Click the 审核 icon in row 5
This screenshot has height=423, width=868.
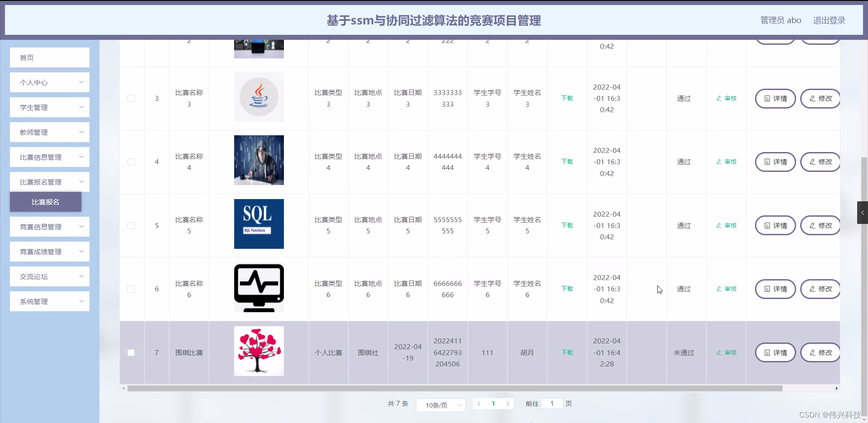coord(726,225)
